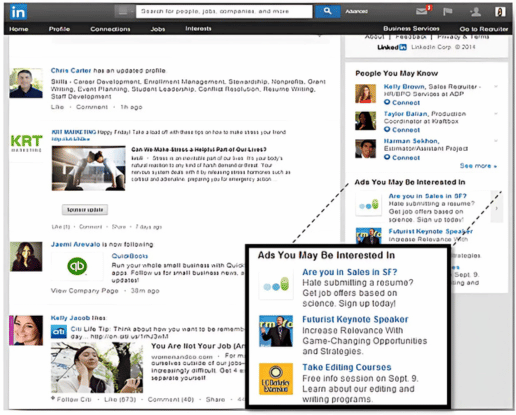Click the QuickBooks logo thumbnail
Screen dimensions: 516x415
coord(77,266)
